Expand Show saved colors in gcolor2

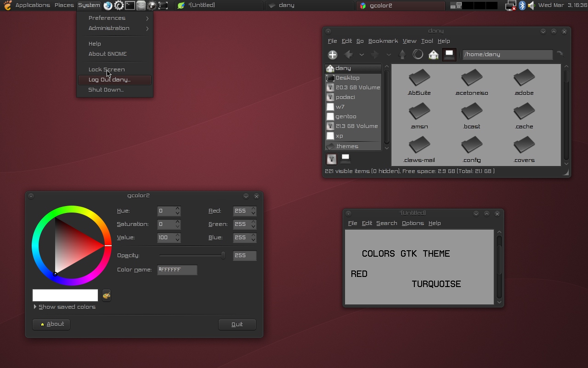point(64,307)
